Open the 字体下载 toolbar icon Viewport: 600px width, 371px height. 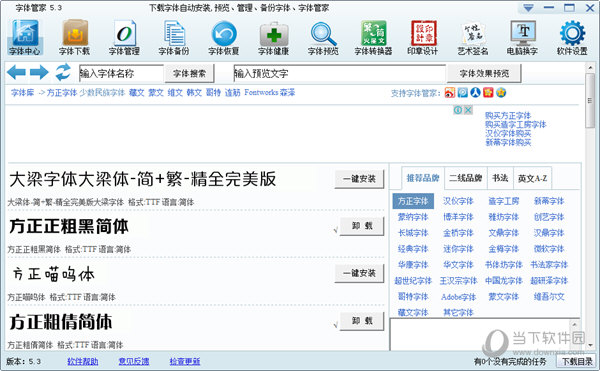point(75,37)
